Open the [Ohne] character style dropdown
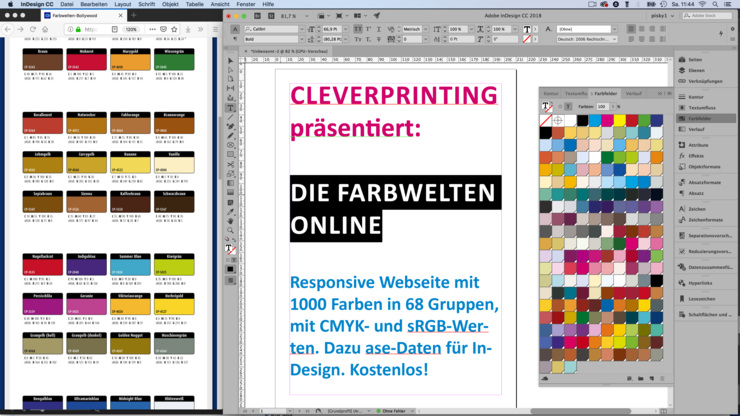 tap(614, 29)
